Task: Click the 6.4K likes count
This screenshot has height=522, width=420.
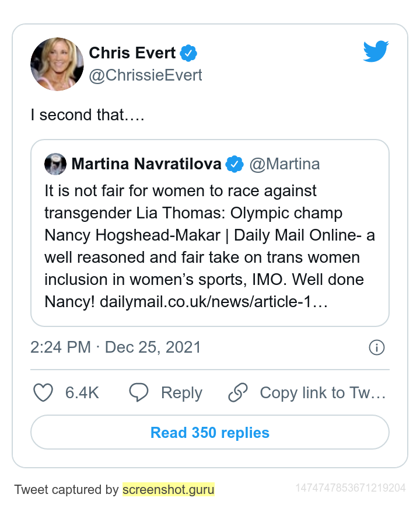Action: 82,393
